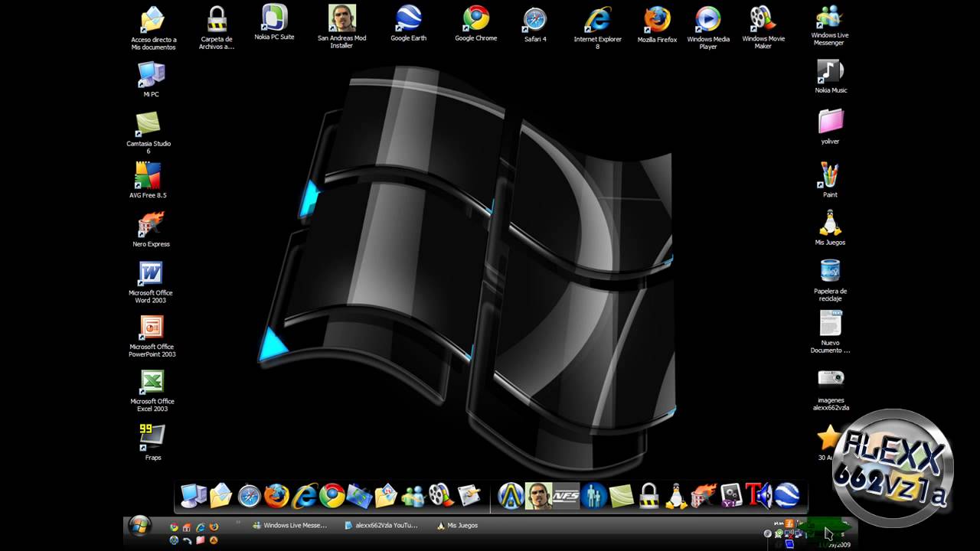980x551 pixels.
Task: Switch to the Mis Juegos taskbar window
Action: [458, 526]
